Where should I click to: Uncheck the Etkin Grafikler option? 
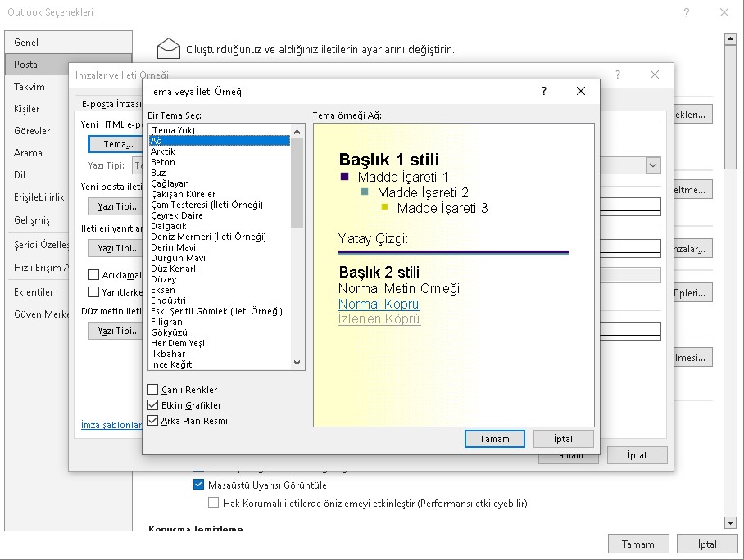coord(153,405)
